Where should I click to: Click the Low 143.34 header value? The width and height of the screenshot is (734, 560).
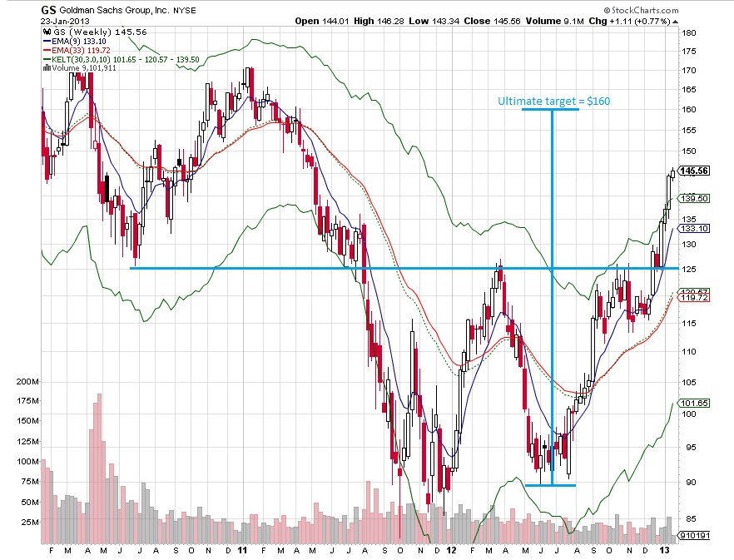[434, 21]
